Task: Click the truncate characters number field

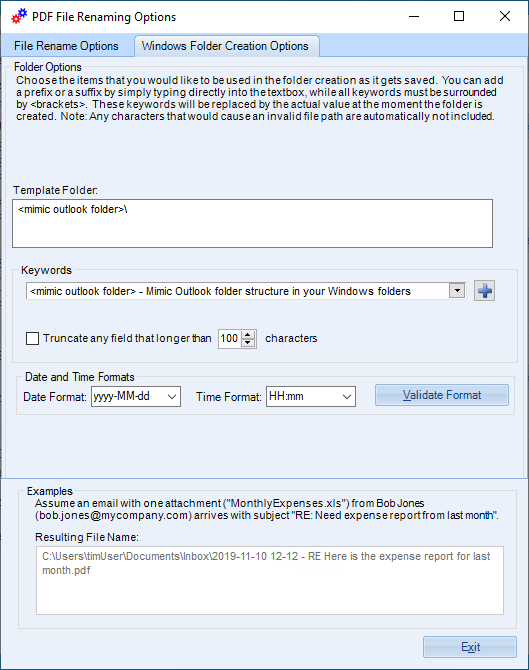Action: [x=230, y=339]
